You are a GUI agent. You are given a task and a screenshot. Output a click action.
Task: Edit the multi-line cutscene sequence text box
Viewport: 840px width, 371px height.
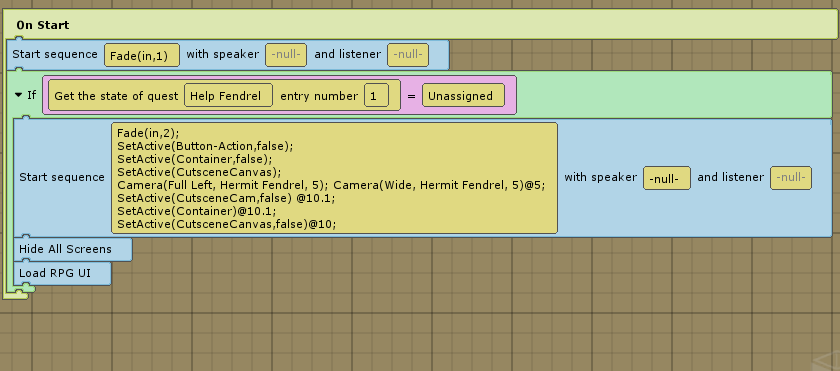[x=334, y=178]
